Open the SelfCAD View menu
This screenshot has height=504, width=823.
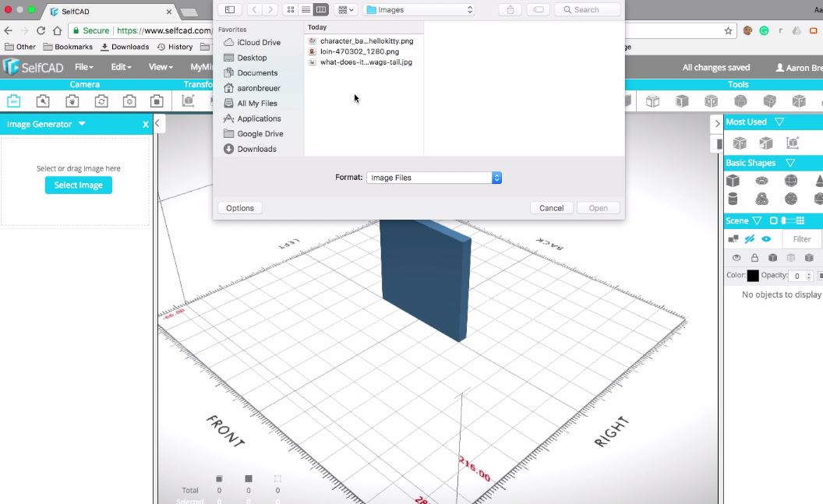(x=160, y=67)
